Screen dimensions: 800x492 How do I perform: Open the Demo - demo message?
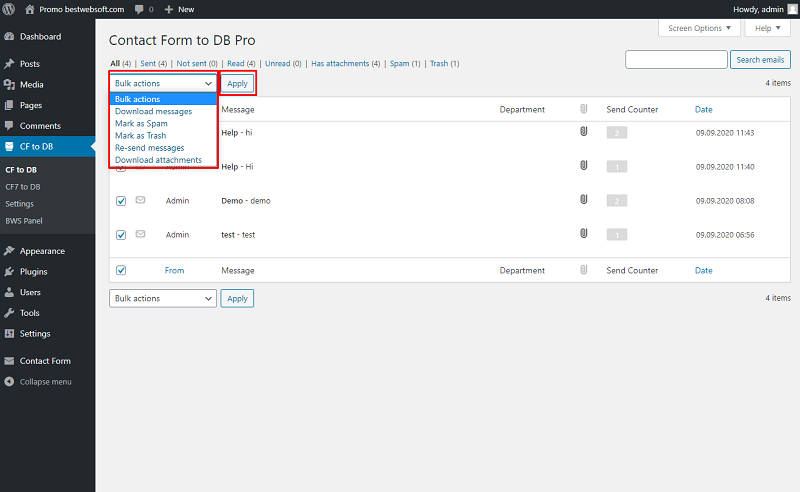(x=246, y=201)
